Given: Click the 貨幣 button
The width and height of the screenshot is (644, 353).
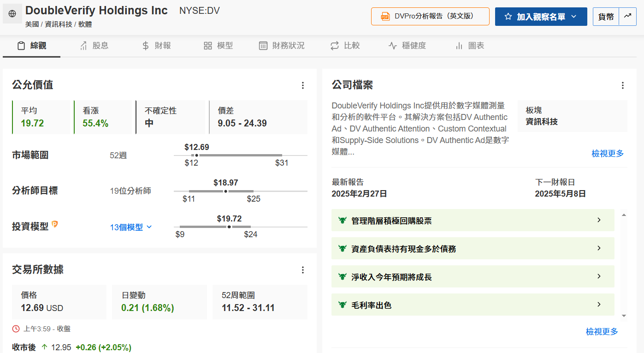Looking at the screenshot, I should click(606, 16).
